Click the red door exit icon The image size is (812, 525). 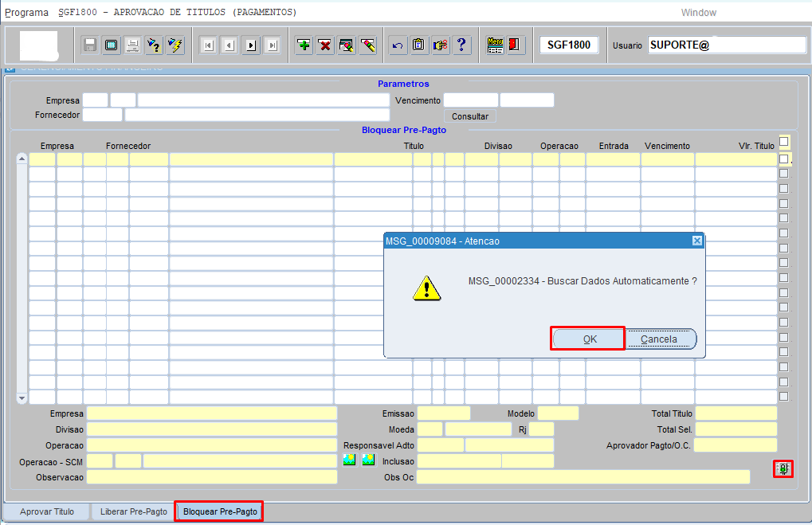(515, 45)
